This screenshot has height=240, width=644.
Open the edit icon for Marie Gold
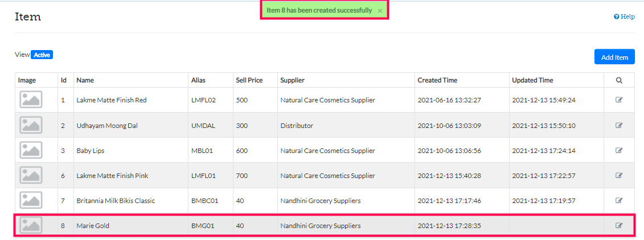click(x=619, y=226)
